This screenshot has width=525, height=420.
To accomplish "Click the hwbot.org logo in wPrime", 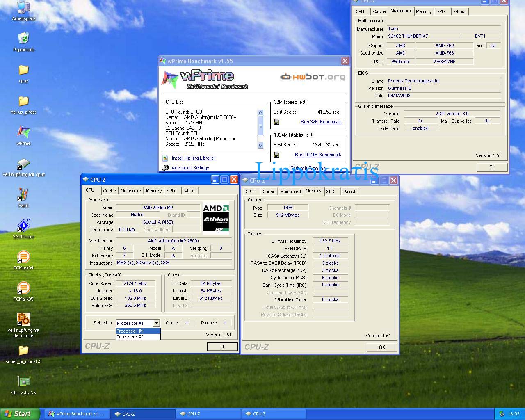I will click(x=313, y=77).
